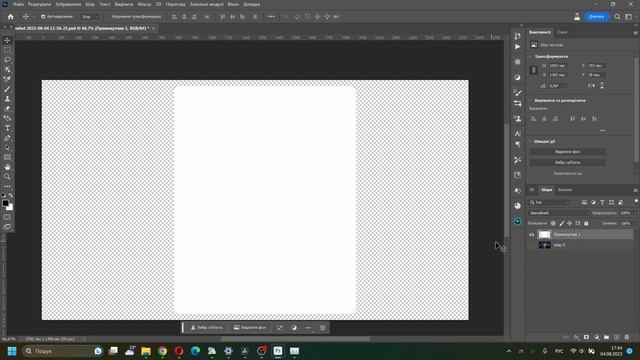Image resolution: width=640 pixels, height=360 pixels.
Task: Open the Файл menu
Action: tap(18, 4)
